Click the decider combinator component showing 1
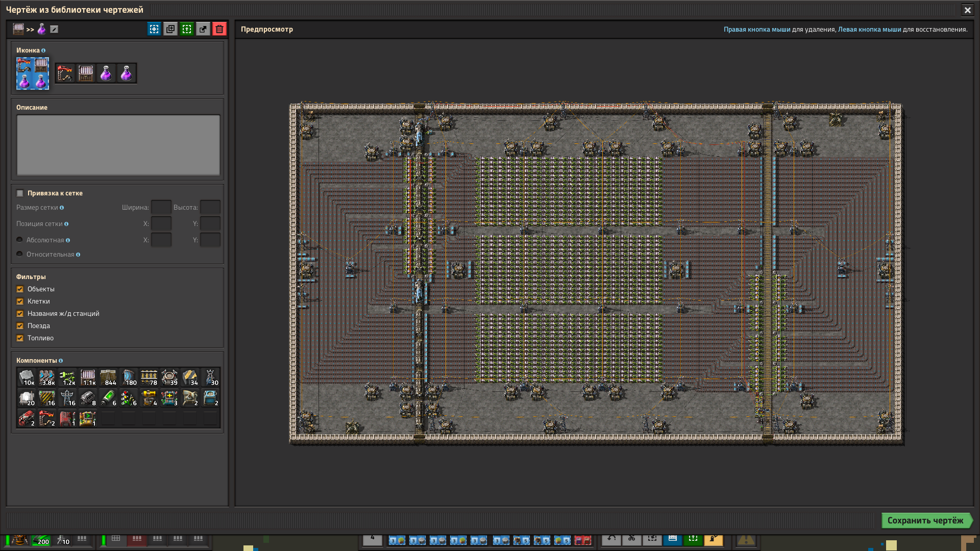Viewport: 980px width, 551px height. tap(88, 418)
